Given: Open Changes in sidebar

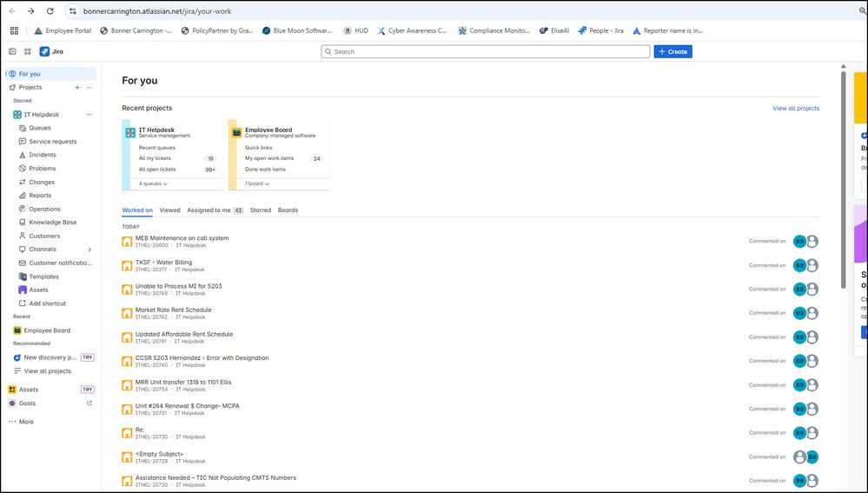Looking at the screenshot, I should (x=42, y=183).
